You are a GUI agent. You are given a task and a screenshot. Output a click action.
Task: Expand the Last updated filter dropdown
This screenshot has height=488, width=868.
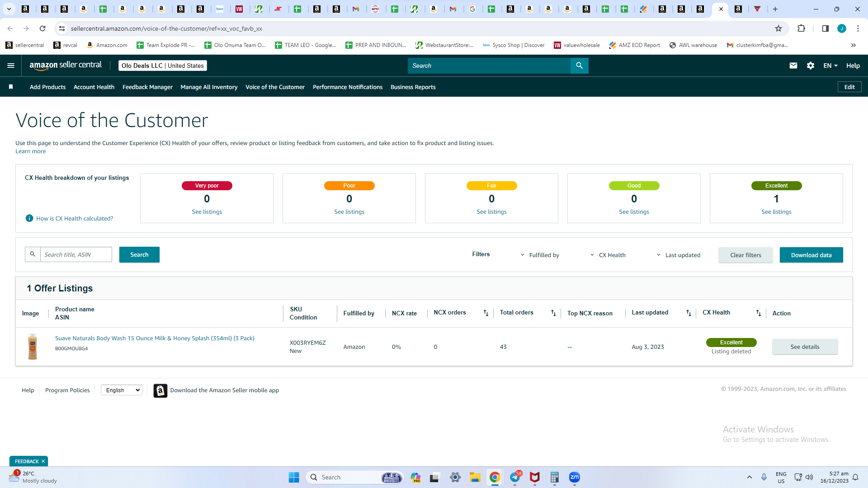(x=678, y=255)
